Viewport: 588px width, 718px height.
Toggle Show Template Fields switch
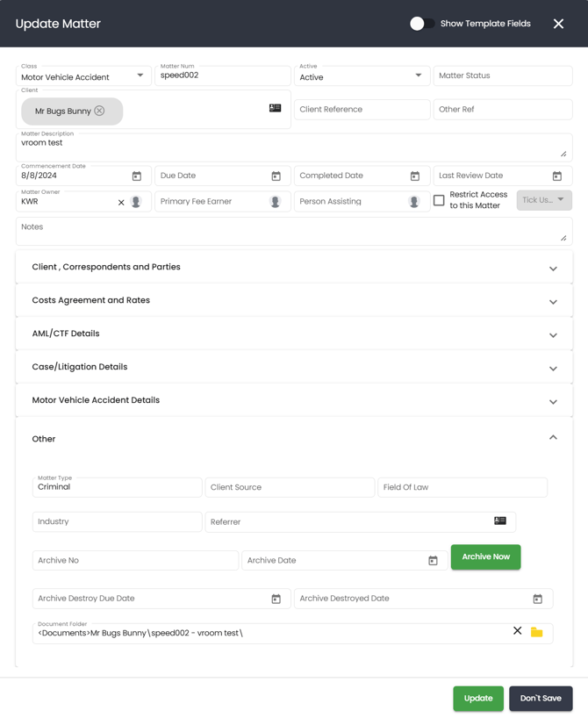[x=422, y=24]
